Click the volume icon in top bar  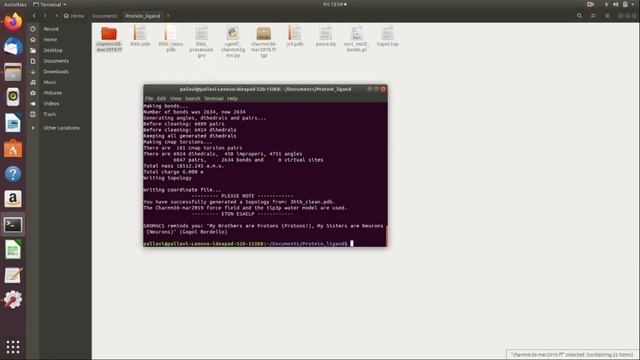616,4
